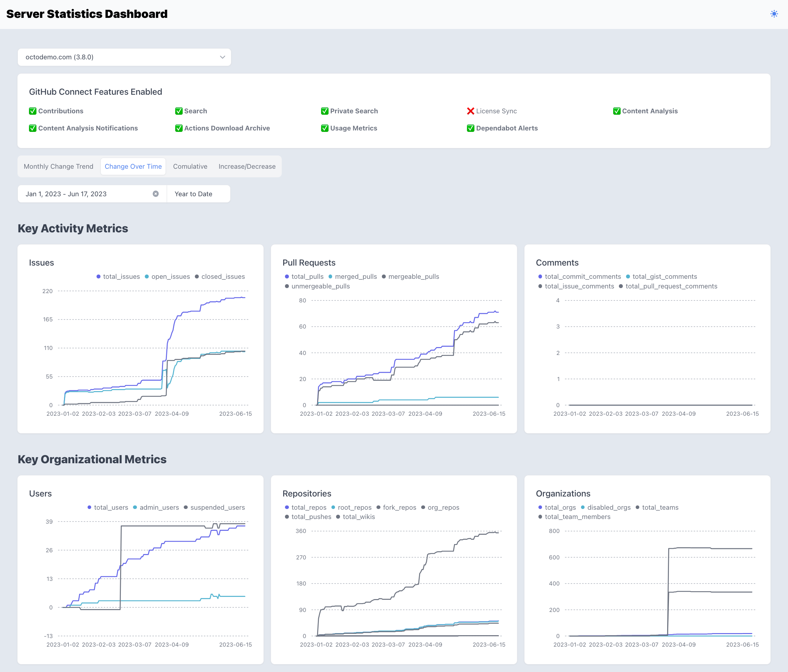788x672 pixels.
Task: Switch to the Comulative tab
Action: pos(190,167)
